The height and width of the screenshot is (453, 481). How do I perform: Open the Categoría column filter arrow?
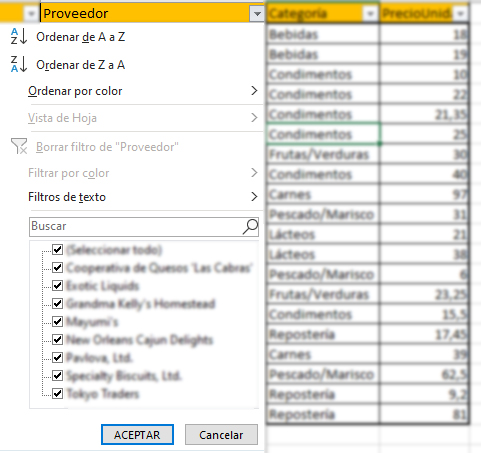tap(370, 14)
